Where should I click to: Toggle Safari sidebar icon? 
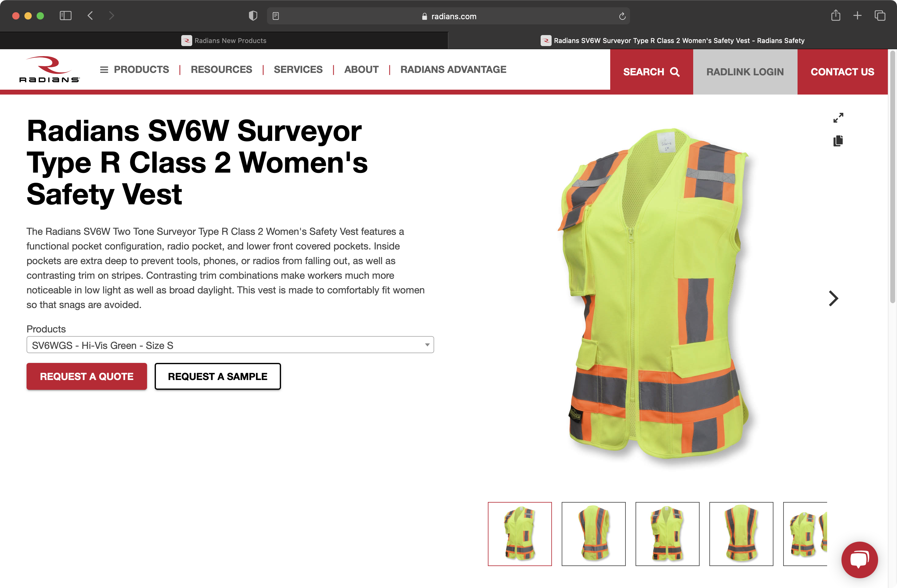pos(66,16)
